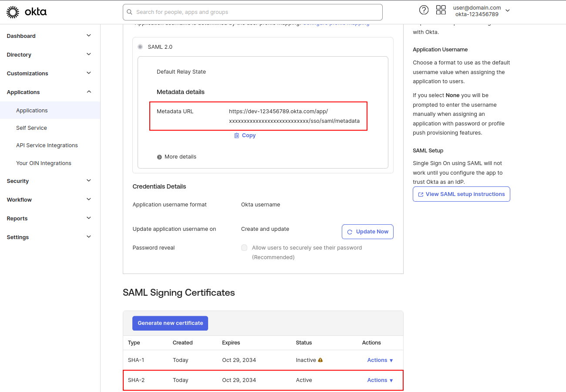Open the help question mark icon
566x392 pixels.
coord(424,10)
